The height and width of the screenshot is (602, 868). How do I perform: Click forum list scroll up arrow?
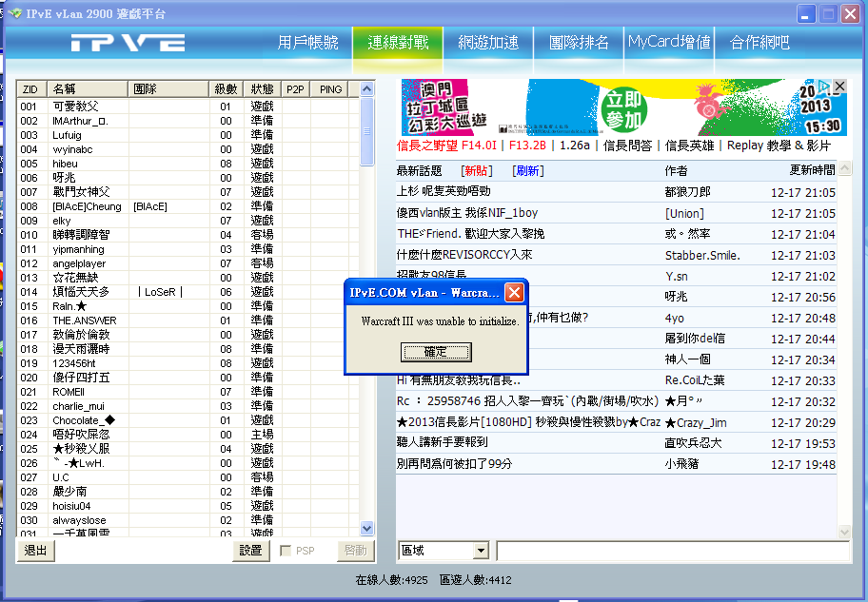(845, 167)
